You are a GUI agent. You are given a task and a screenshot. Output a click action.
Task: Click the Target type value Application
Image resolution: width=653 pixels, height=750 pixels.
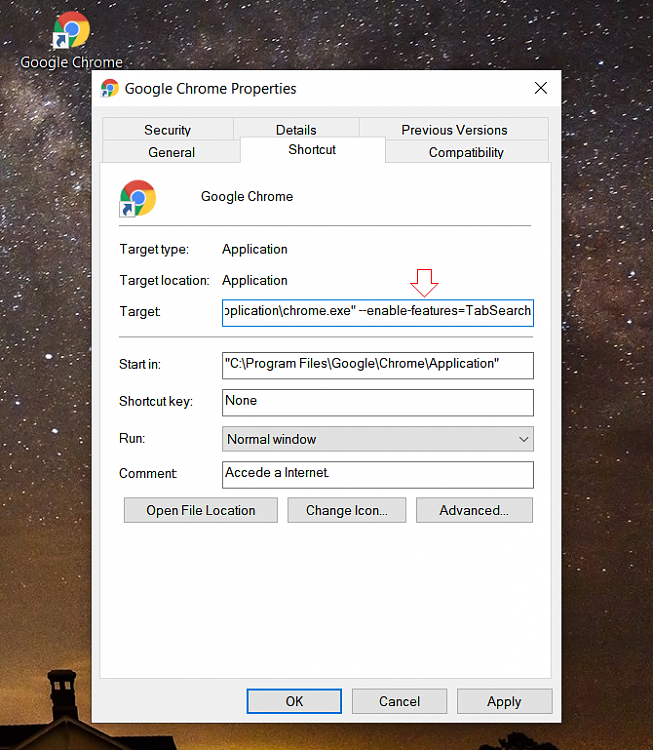pyautogui.click(x=255, y=249)
